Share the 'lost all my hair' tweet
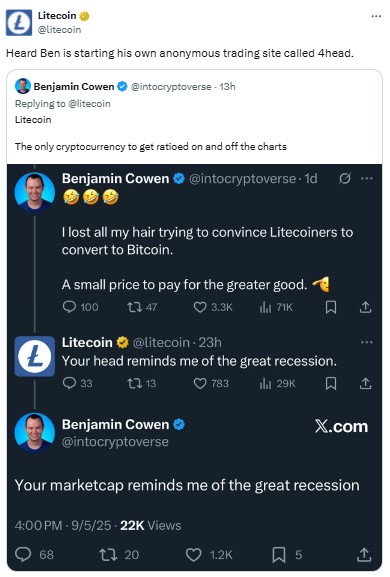 click(365, 307)
